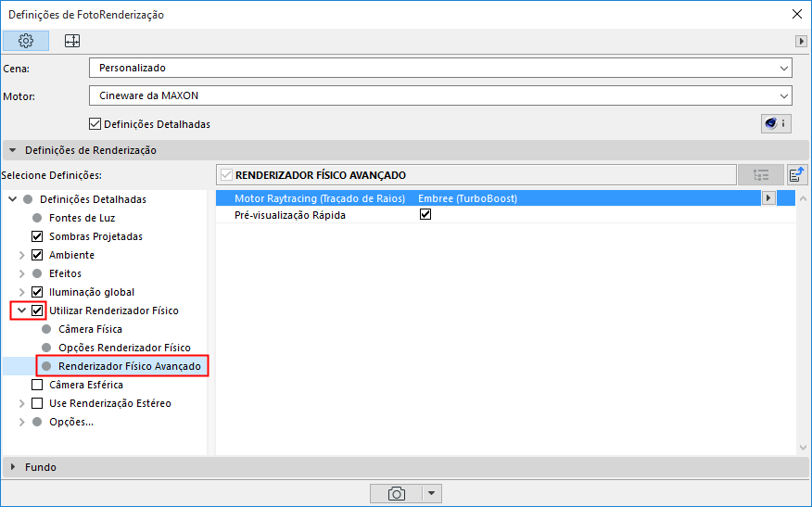Select Fontes de Luz item

pos(82,218)
